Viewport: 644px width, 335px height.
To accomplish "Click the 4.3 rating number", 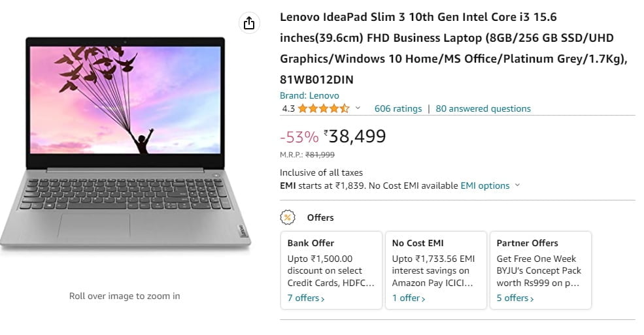I will click(x=288, y=108).
